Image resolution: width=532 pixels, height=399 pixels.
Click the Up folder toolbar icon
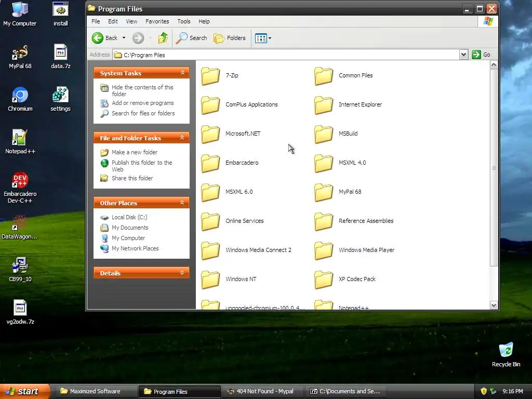click(163, 38)
